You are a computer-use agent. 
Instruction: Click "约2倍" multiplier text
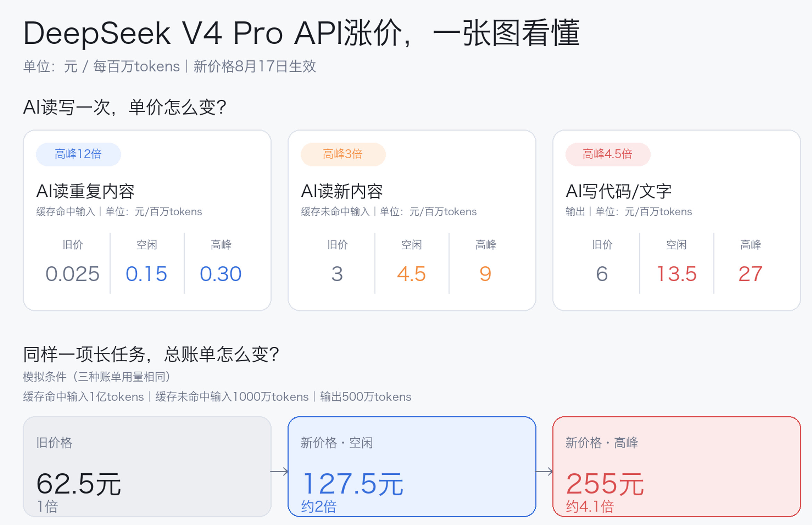point(319,507)
